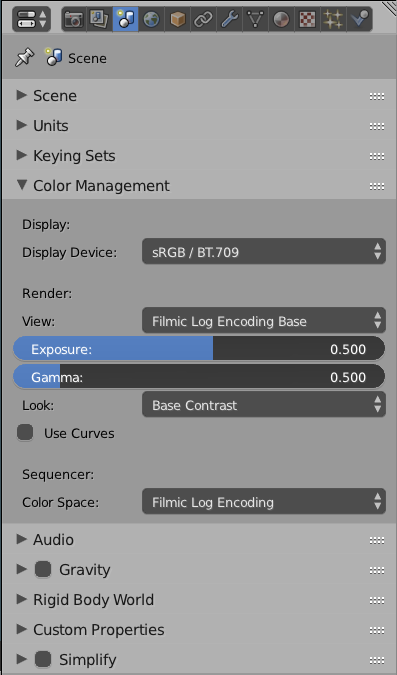Open the editor type selector menu
The image size is (397, 675).
[x=31, y=19]
